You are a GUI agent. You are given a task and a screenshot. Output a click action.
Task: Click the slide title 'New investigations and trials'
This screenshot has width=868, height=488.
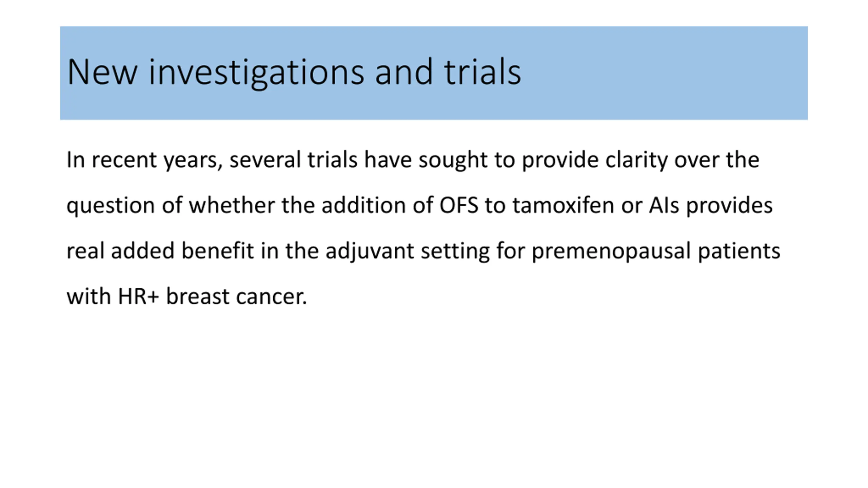(x=294, y=72)
